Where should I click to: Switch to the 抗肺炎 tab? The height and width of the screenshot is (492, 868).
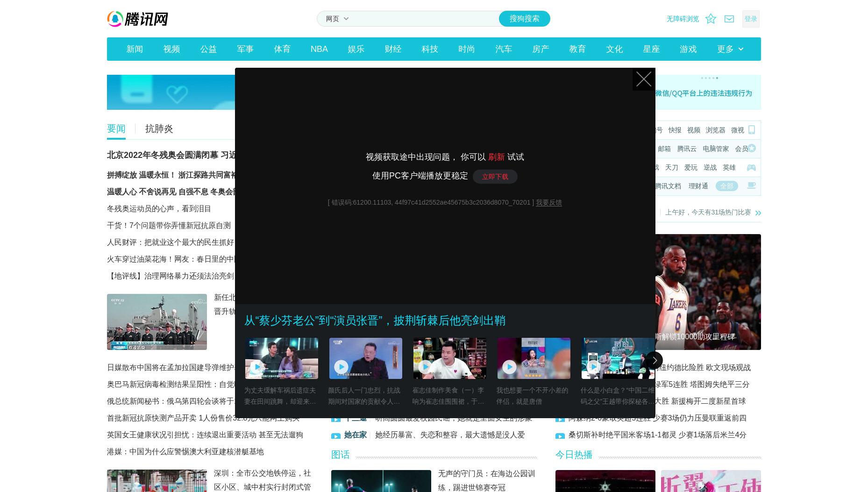point(159,128)
